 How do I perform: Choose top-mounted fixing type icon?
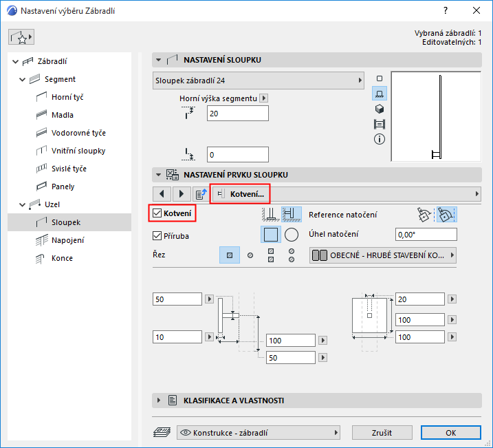point(270,215)
